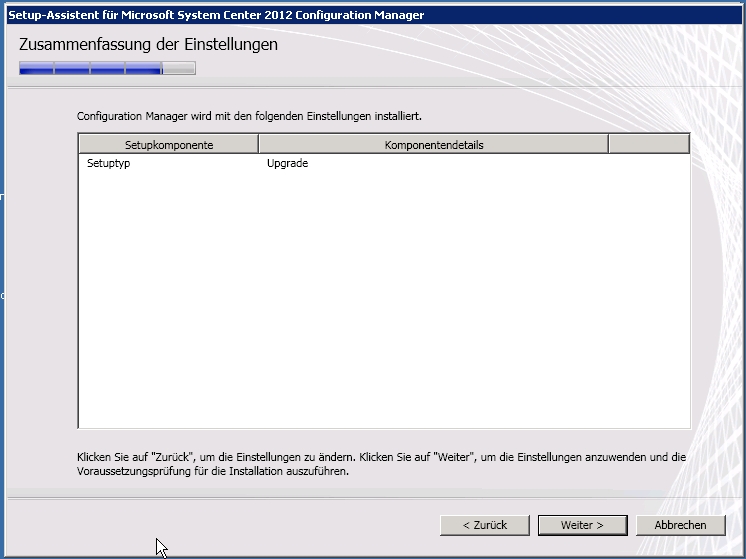Click the second filled progress bar segment
746x559 pixels.
click(71, 69)
